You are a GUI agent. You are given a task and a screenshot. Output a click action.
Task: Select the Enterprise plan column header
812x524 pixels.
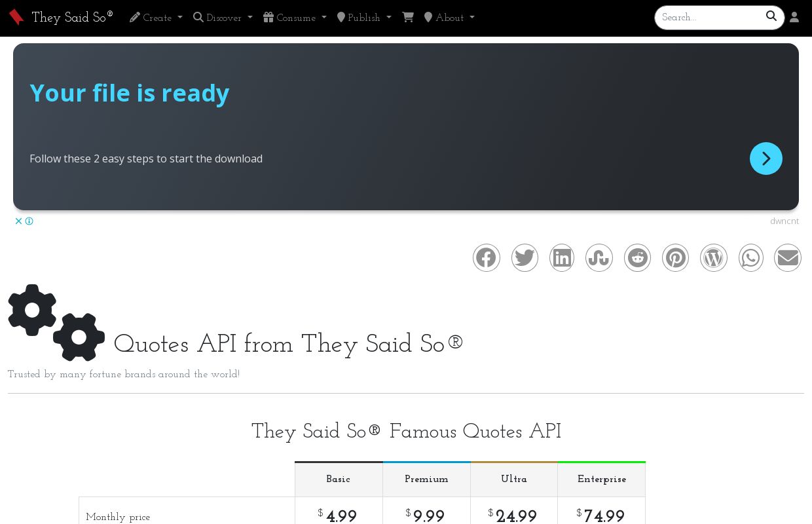pyautogui.click(x=602, y=479)
